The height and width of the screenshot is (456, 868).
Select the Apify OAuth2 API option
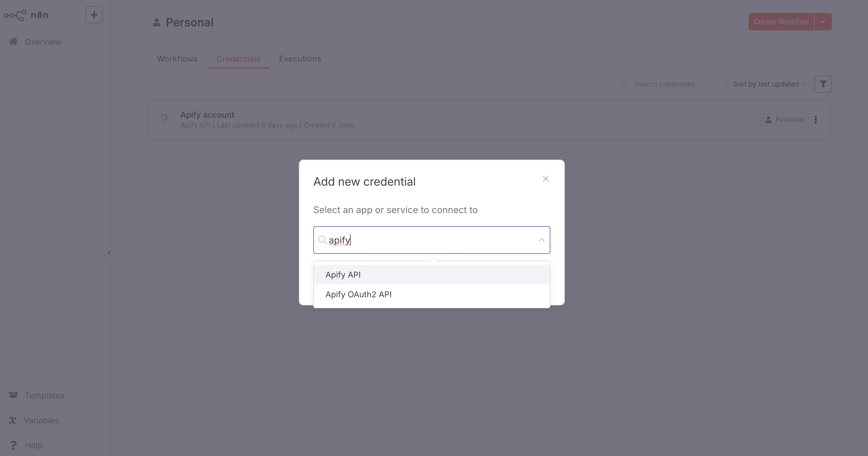pyautogui.click(x=432, y=294)
